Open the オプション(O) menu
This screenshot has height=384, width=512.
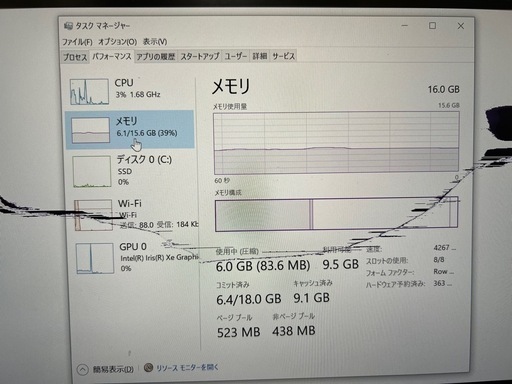click(x=117, y=42)
